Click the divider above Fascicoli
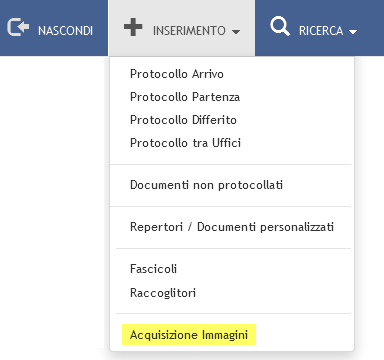The width and height of the screenshot is (384, 360). (x=233, y=248)
